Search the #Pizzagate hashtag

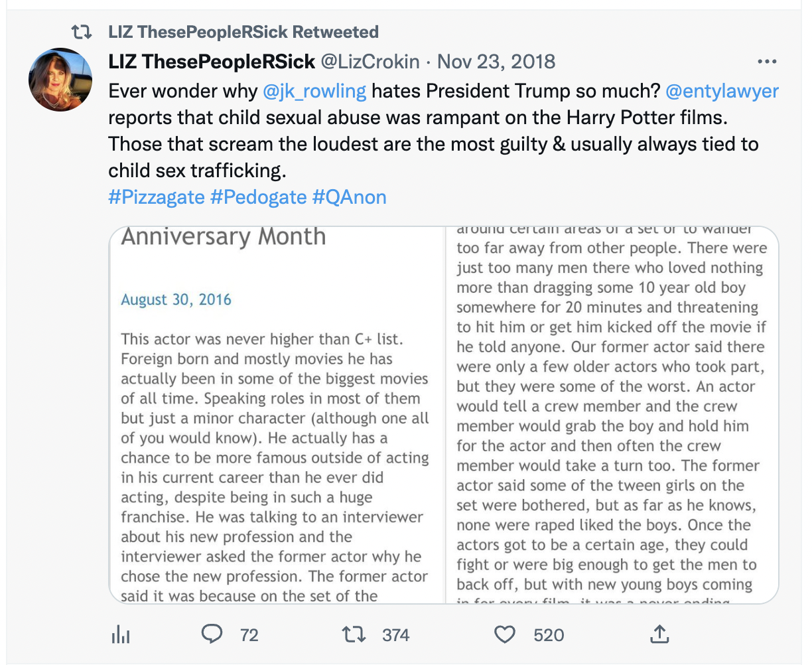157,196
